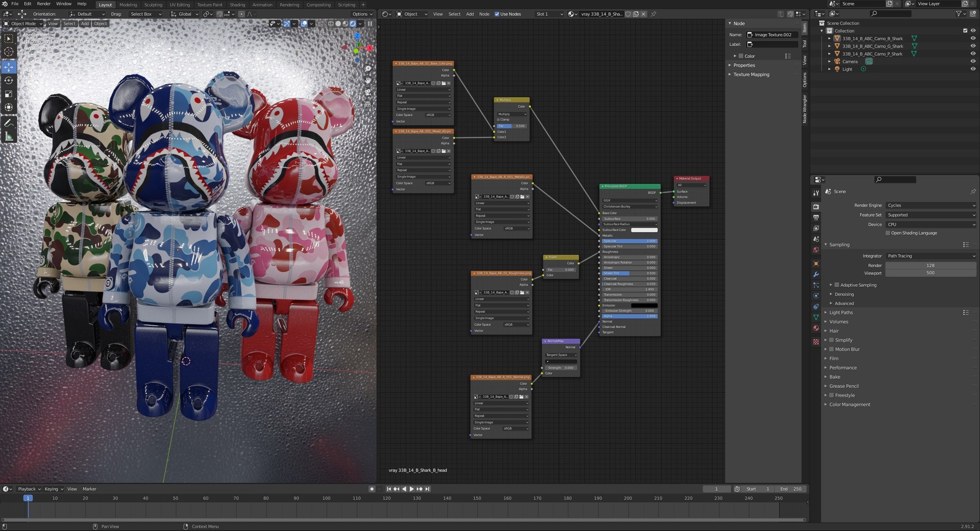Image resolution: width=980 pixels, height=531 pixels.
Task: Open the Slot 1 material slot dropdown
Action: tap(549, 14)
